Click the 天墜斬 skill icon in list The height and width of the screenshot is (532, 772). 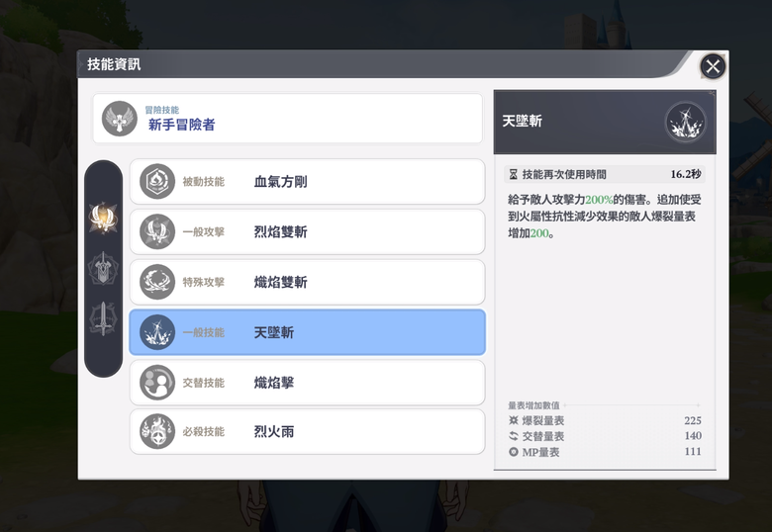point(157,332)
